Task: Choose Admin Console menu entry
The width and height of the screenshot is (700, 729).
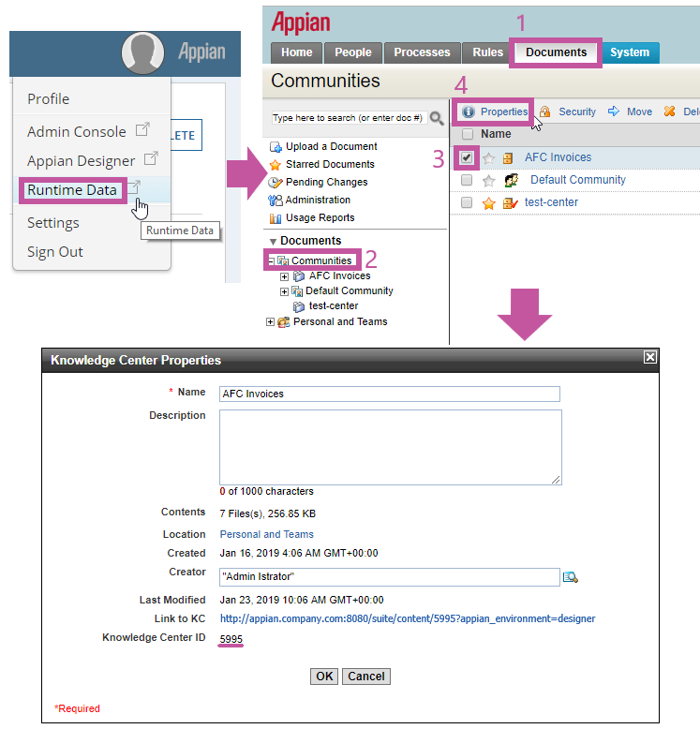Action: click(x=76, y=132)
